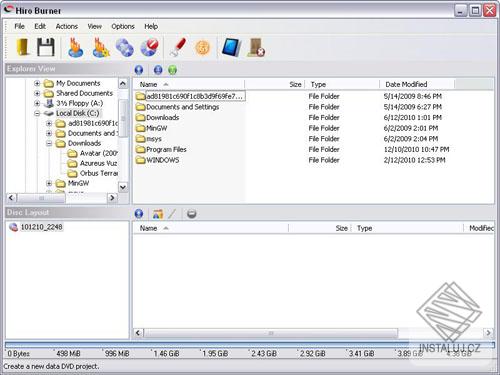The width and height of the screenshot is (500, 375).
Task: Open the View menu
Action: coord(95,26)
